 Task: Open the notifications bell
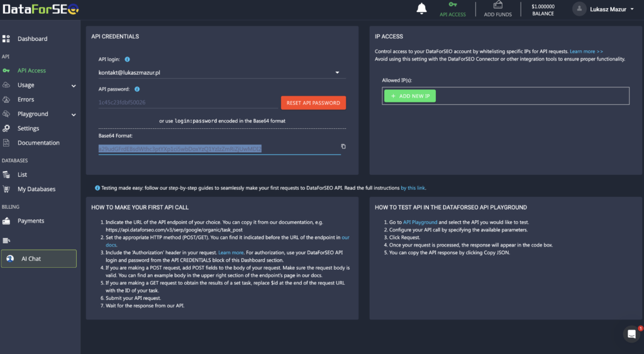[x=421, y=8]
